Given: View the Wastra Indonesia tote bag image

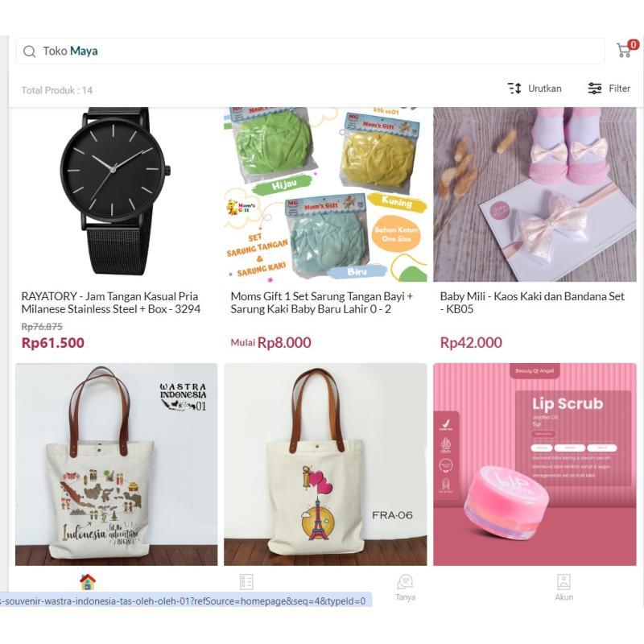Looking at the screenshot, I should (x=116, y=464).
